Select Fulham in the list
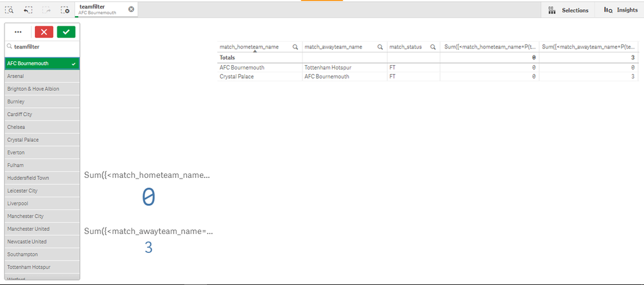 [43, 166]
